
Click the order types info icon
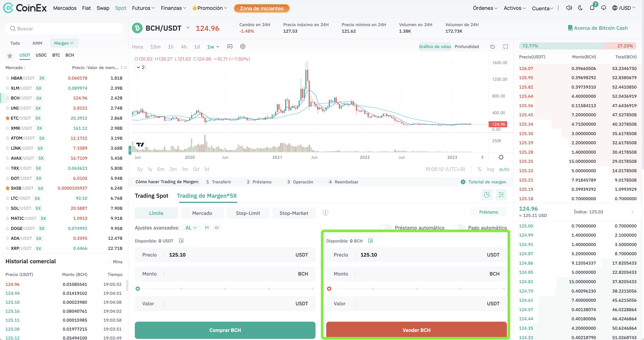click(x=325, y=213)
